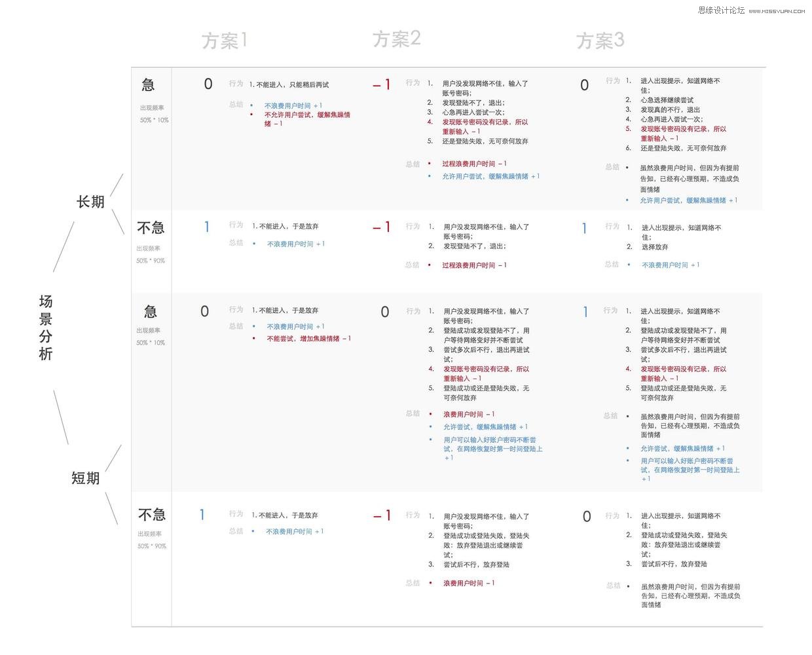Screen dimensions: 812x655
Task: Click 方案2's 允许尝试，缓解焦躁情绪 +1 summary
Action: pos(485,427)
